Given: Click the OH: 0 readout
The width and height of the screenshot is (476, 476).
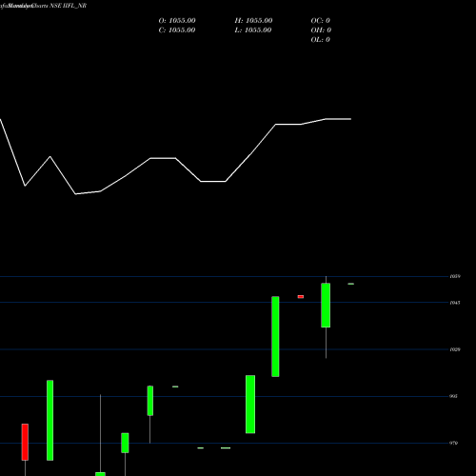Looking at the screenshot, I should (x=321, y=30).
